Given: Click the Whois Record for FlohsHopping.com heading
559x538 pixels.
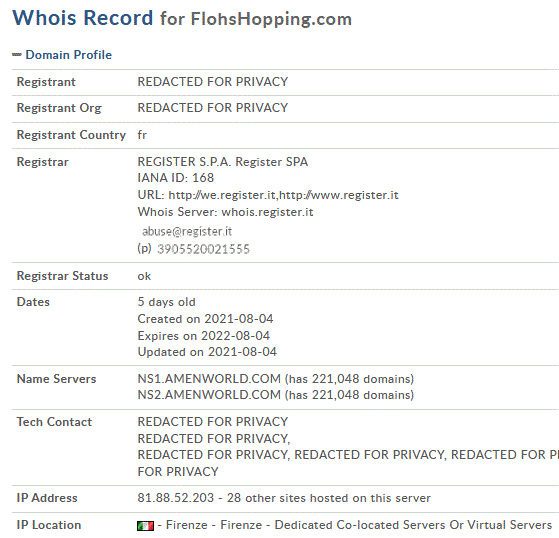Looking at the screenshot, I should tap(182, 19).
